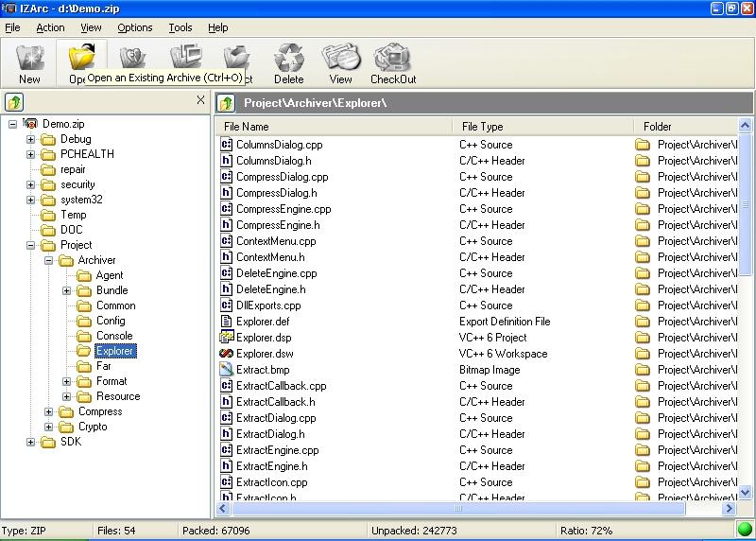Screen dimensions: 756x541
Task: Click the Open archive toolbar icon
Action: point(82,57)
